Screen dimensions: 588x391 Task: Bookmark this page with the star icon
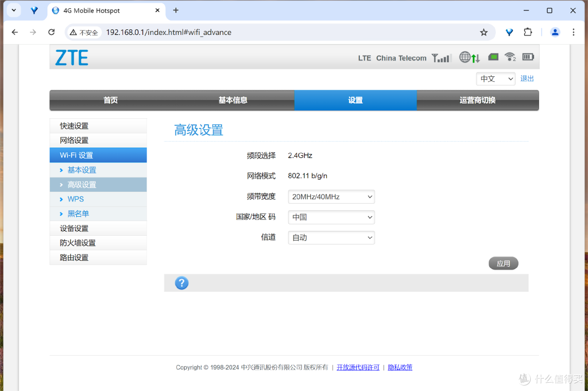tap(484, 32)
